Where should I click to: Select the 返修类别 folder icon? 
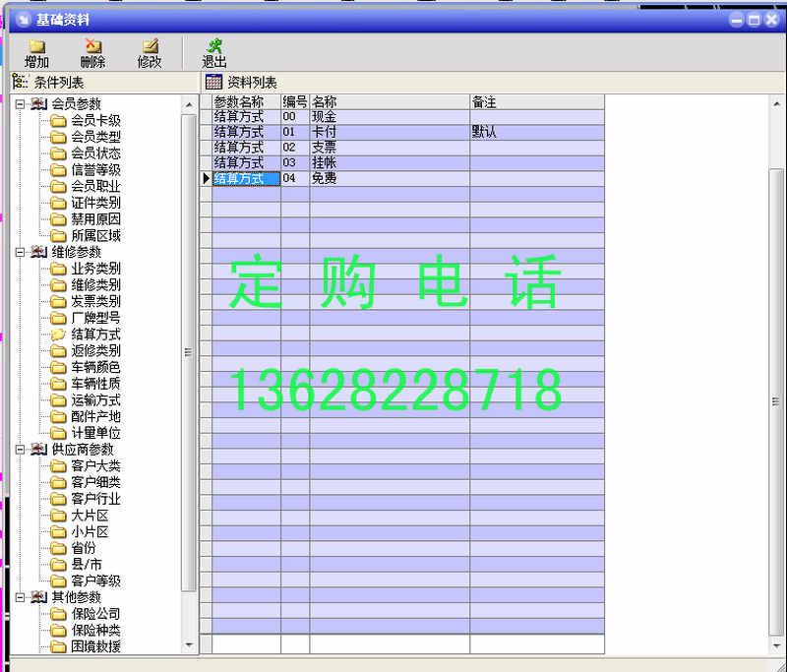point(58,351)
